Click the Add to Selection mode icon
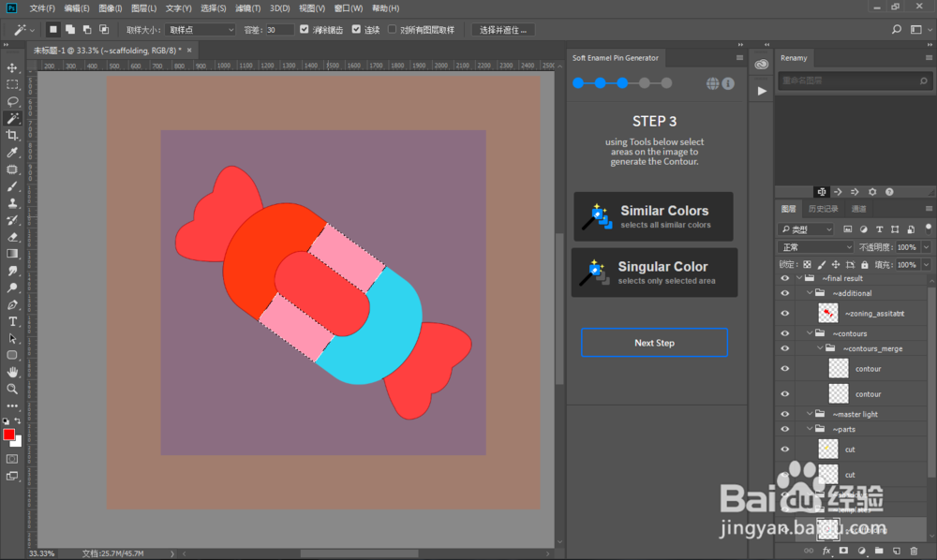937x560 pixels. pyautogui.click(x=70, y=29)
